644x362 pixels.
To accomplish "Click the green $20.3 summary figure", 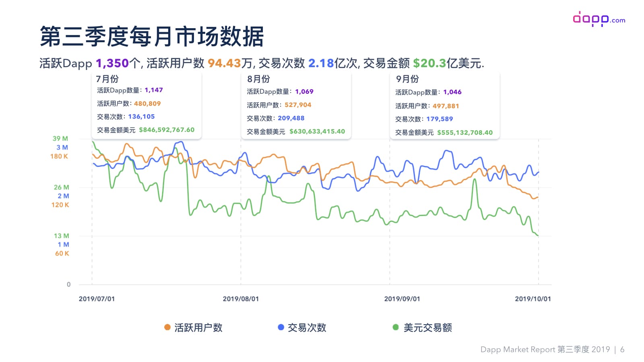I will tap(429, 63).
